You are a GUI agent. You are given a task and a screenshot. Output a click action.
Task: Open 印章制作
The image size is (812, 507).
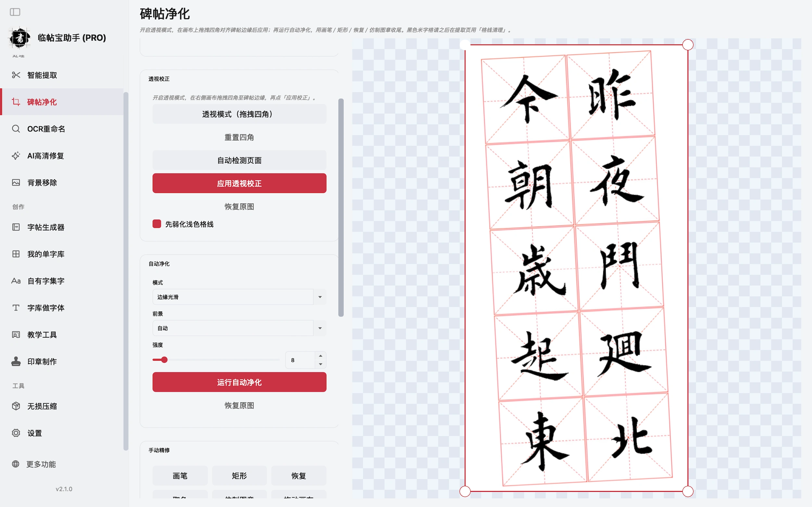pos(62,361)
